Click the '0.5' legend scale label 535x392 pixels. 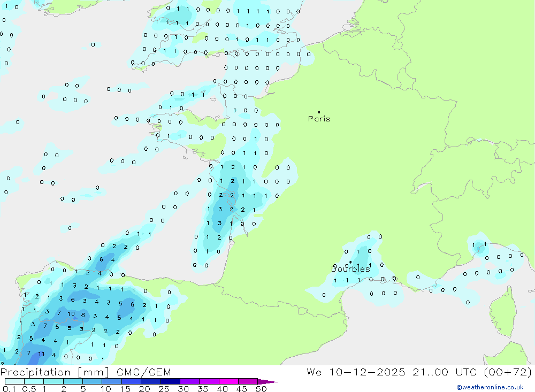point(29,389)
